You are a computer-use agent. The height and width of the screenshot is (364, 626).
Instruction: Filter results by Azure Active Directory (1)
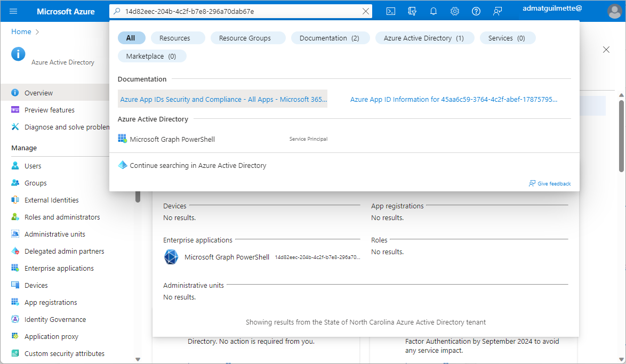click(423, 38)
